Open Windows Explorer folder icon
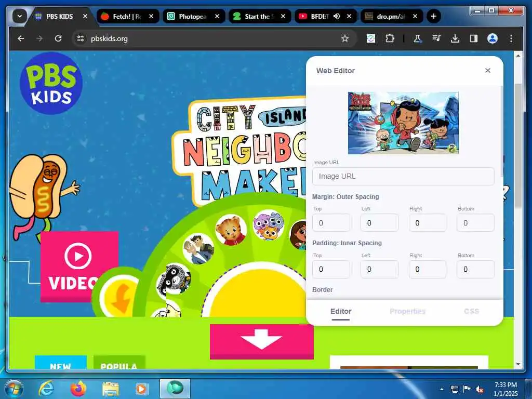 110,389
